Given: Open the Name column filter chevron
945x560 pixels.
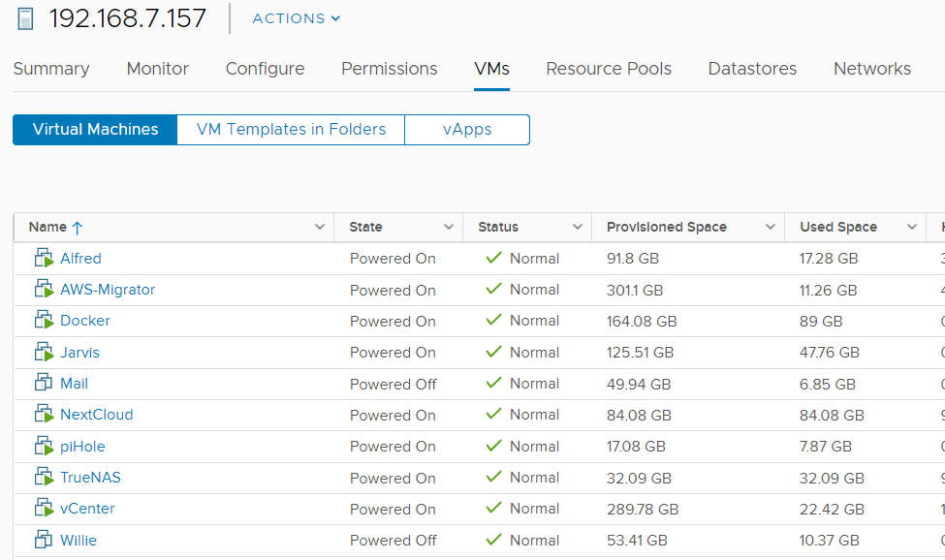Looking at the screenshot, I should coord(320,227).
